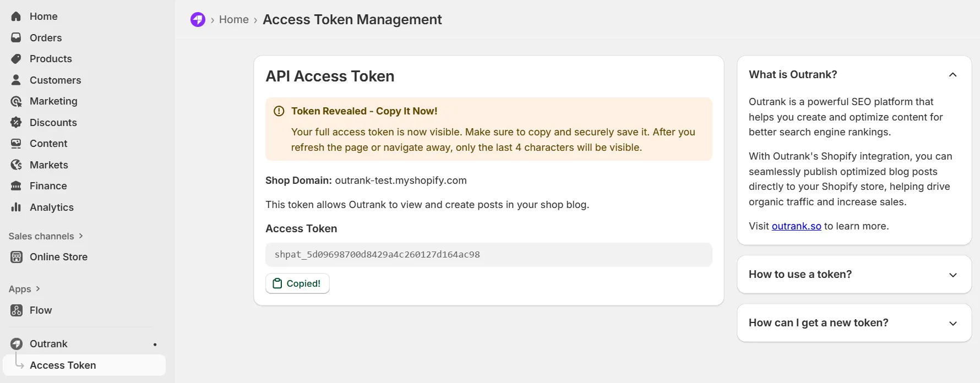
Task: Click the Flow app icon
Action: (x=16, y=310)
